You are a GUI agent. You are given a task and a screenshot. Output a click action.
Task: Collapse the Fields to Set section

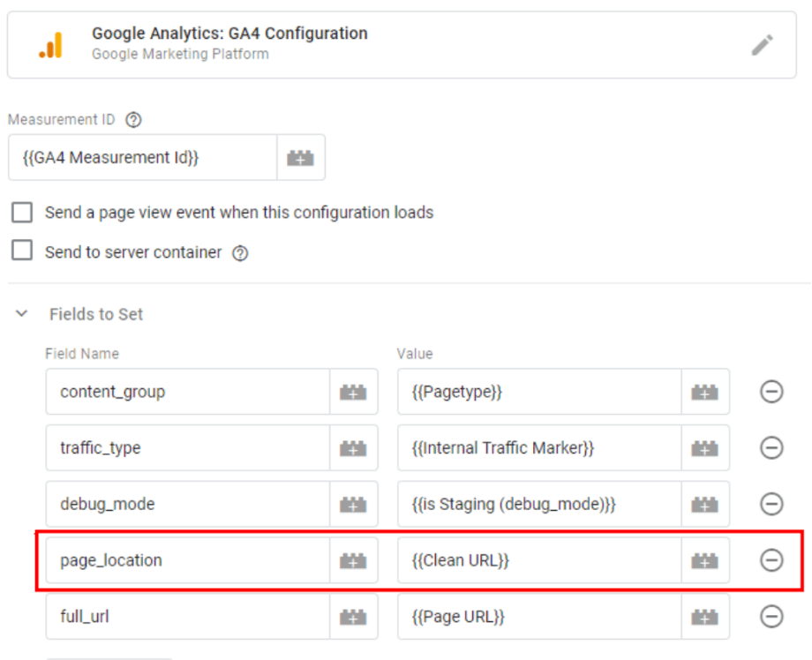pos(22,314)
